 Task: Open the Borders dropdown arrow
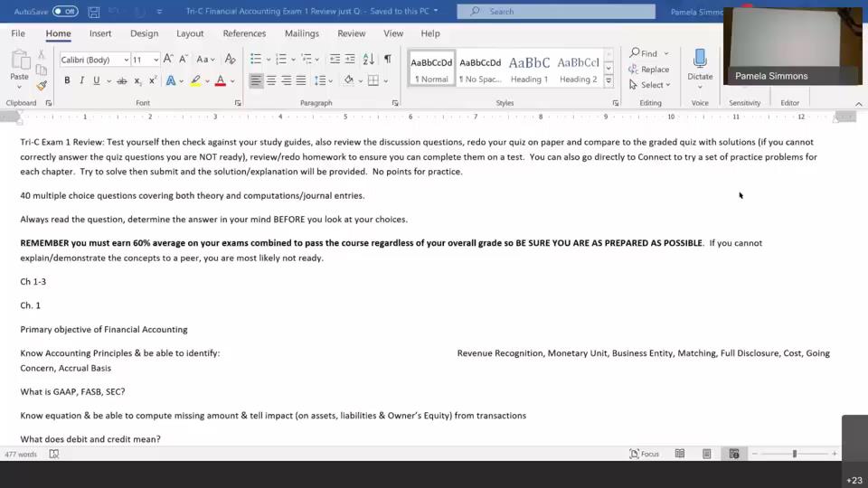coord(386,81)
